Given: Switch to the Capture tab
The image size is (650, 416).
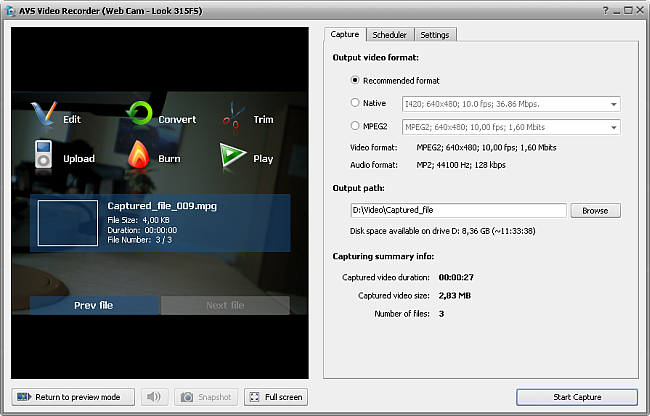Looking at the screenshot, I should 345,34.
